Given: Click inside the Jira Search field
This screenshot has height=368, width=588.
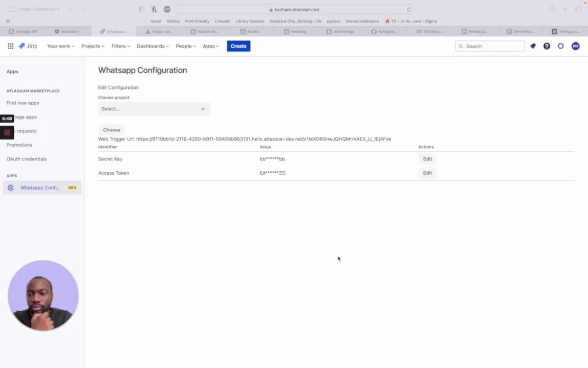Looking at the screenshot, I should (x=490, y=46).
